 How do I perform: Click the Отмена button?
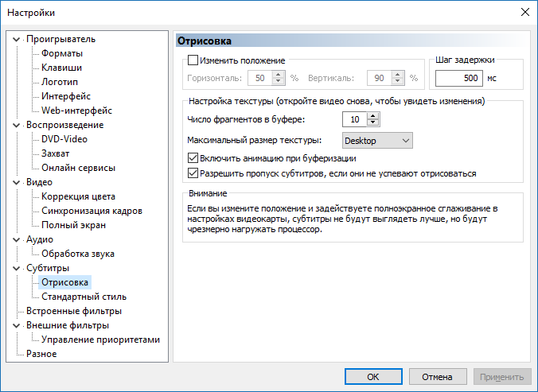[x=438, y=377]
